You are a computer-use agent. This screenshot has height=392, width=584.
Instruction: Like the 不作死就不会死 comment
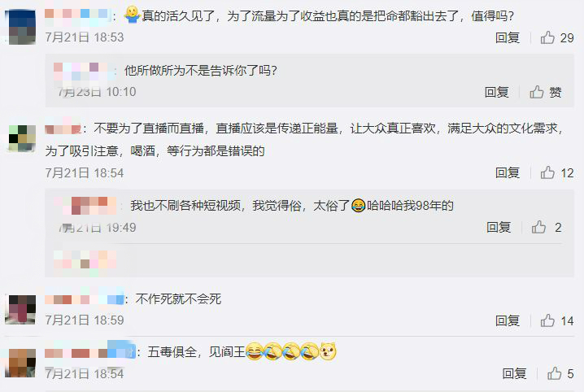557,320
